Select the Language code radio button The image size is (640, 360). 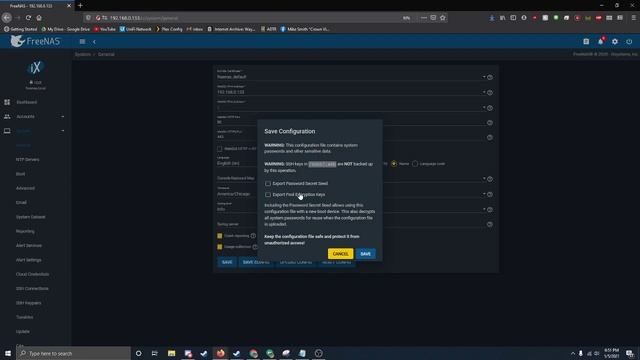click(415, 164)
